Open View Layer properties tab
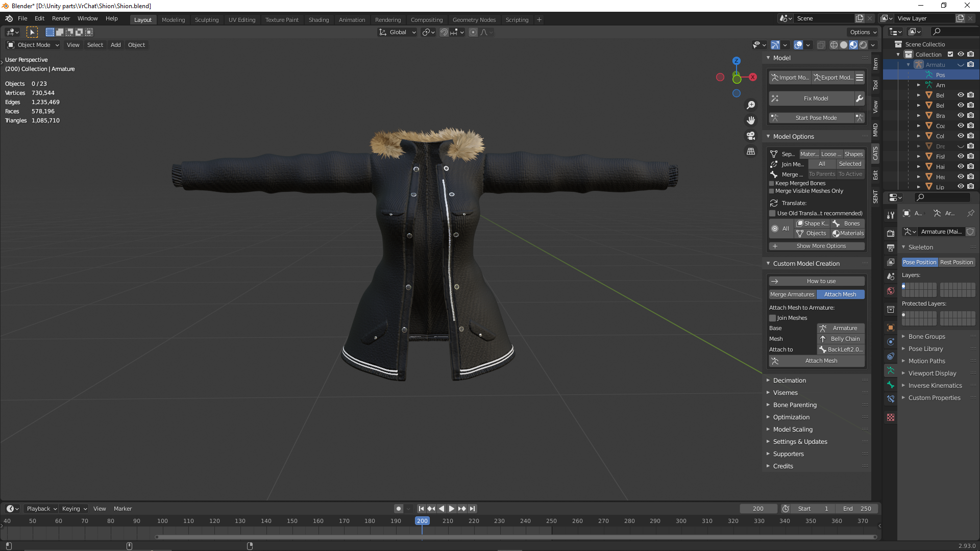Viewport: 980px width, 551px height. (891, 262)
